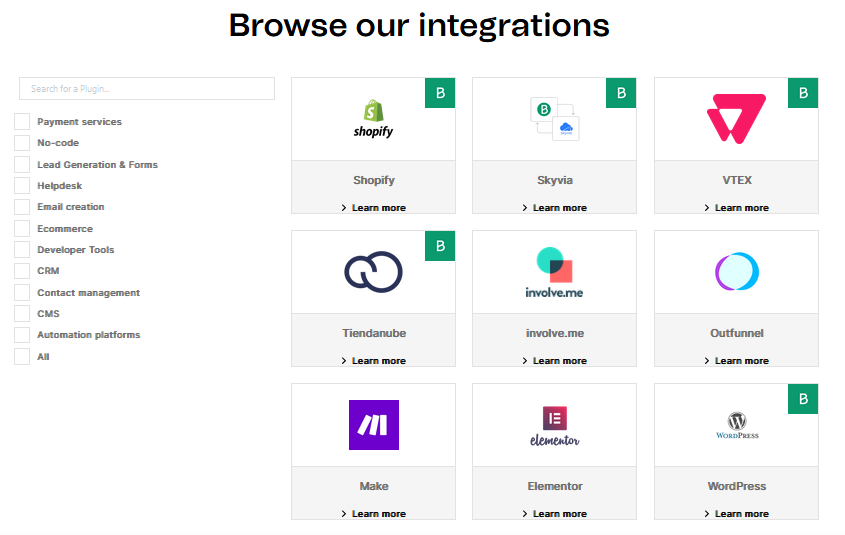
Task: Click the green B badge on Tiendanube card
Action: 440,246
